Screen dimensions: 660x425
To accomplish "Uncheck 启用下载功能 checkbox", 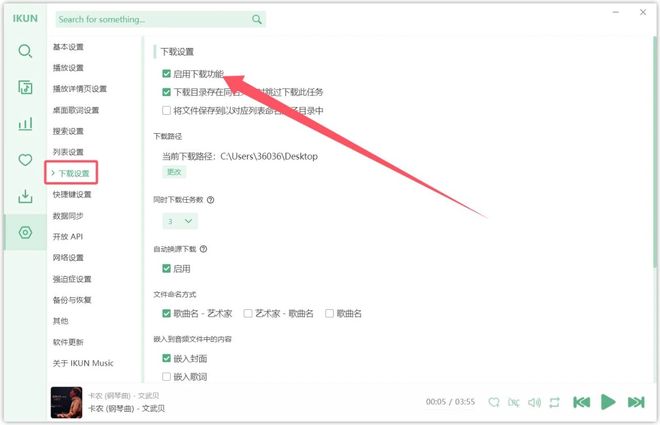I will (167, 74).
